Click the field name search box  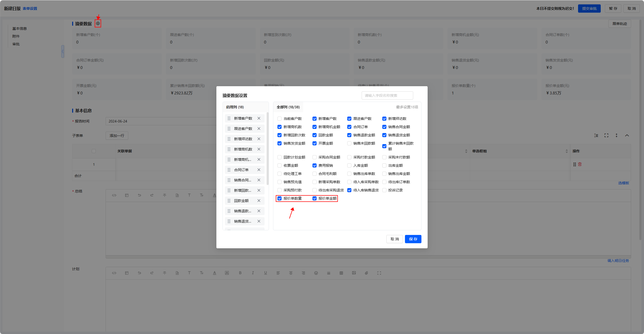coord(387,95)
